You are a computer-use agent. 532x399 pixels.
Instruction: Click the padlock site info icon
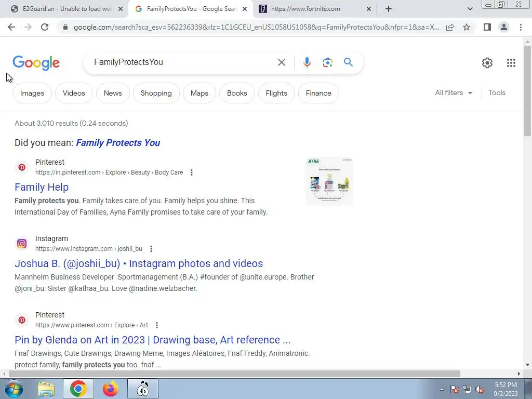[x=65, y=27]
